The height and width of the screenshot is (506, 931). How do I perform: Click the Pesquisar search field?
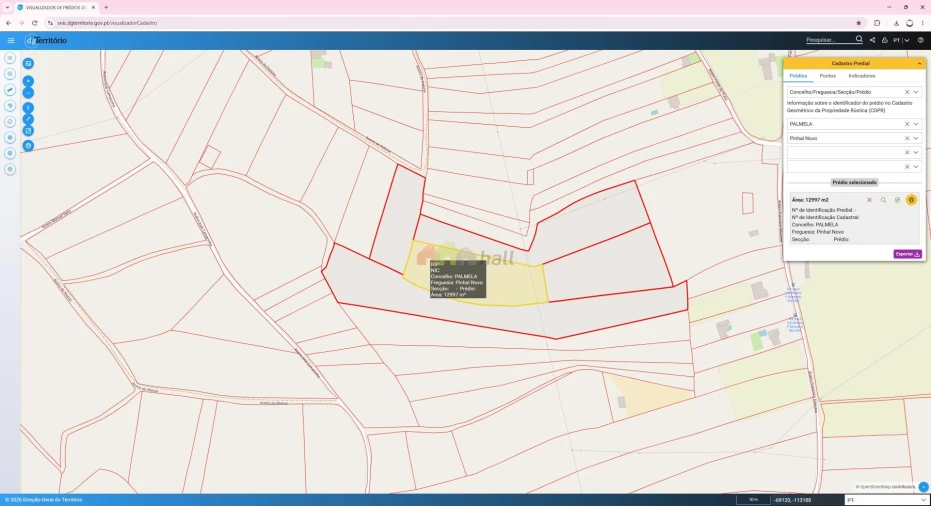pos(829,40)
